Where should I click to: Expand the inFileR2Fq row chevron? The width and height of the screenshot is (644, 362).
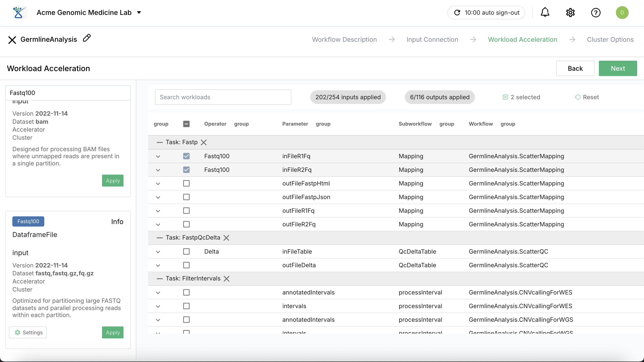[158, 170]
